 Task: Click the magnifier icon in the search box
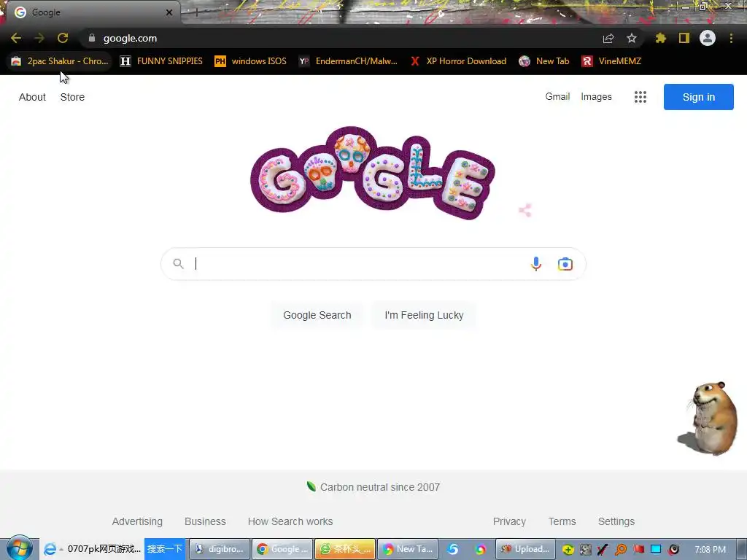(178, 264)
